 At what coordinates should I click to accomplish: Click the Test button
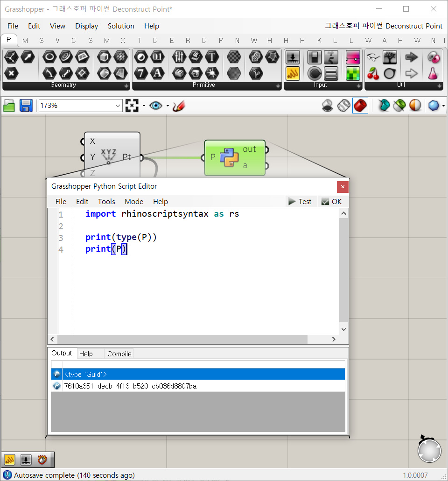click(300, 202)
